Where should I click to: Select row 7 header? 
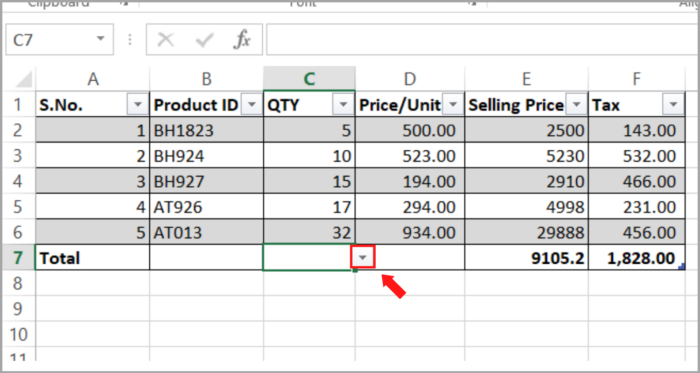coord(18,257)
